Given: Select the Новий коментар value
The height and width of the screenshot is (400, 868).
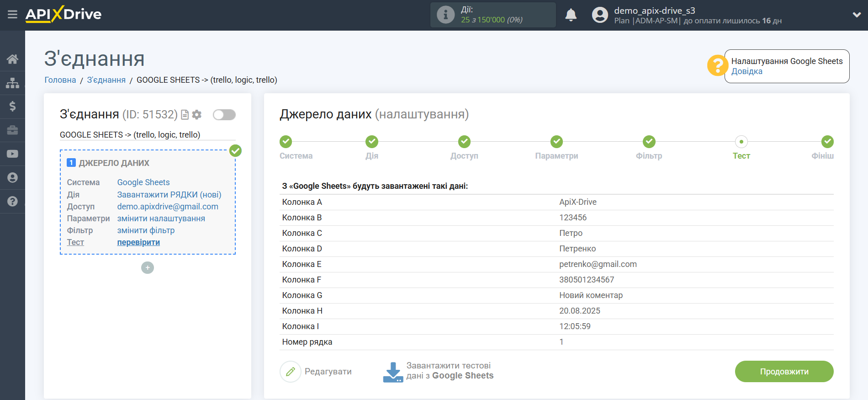Looking at the screenshot, I should (x=591, y=295).
